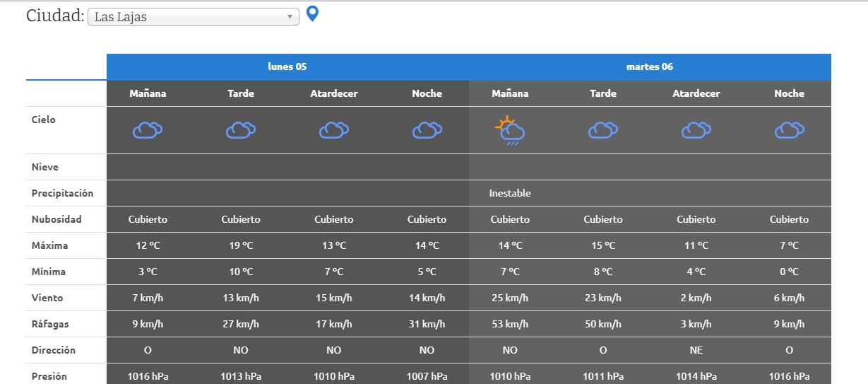This screenshot has width=868, height=384.
Task: Click the 10 °C minimum value
Action: (241, 272)
